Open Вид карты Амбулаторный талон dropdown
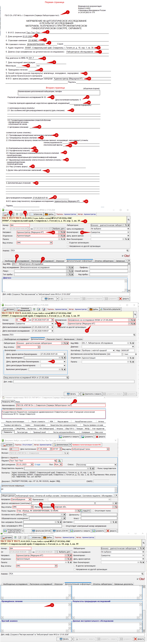 (x=108, y=449)
